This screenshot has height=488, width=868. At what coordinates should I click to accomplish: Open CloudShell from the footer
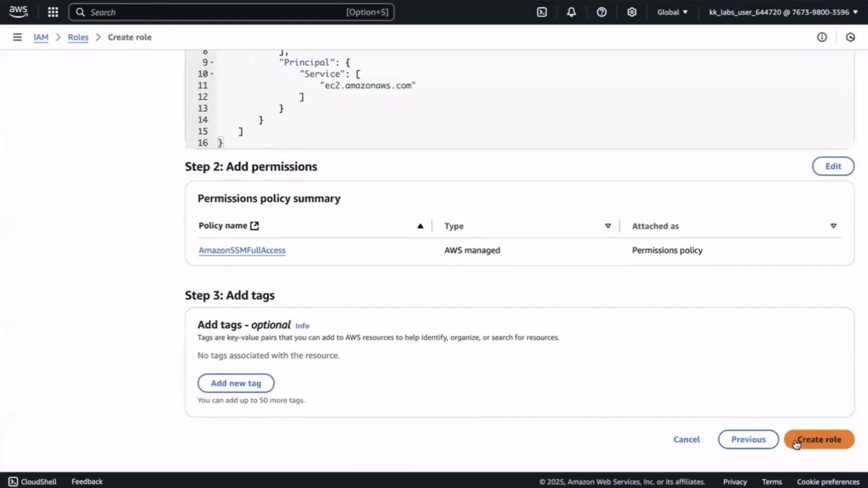click(x=33, y=481)
